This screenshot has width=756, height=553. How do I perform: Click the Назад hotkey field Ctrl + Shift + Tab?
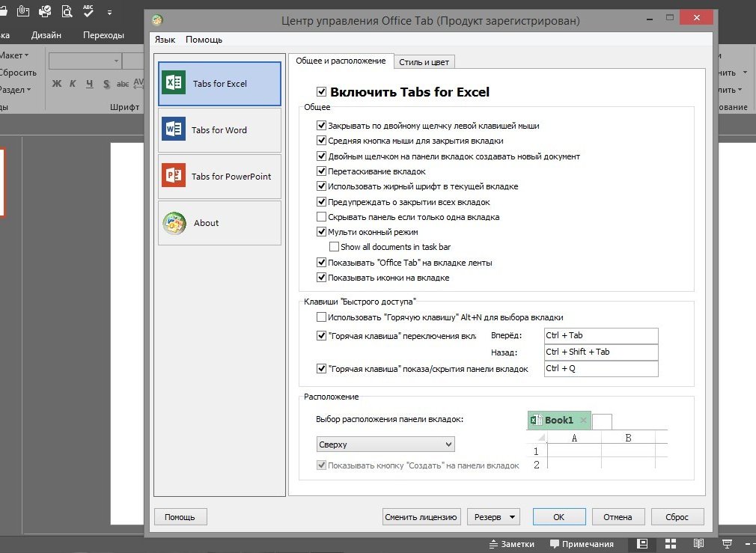[x=601, y=352]
